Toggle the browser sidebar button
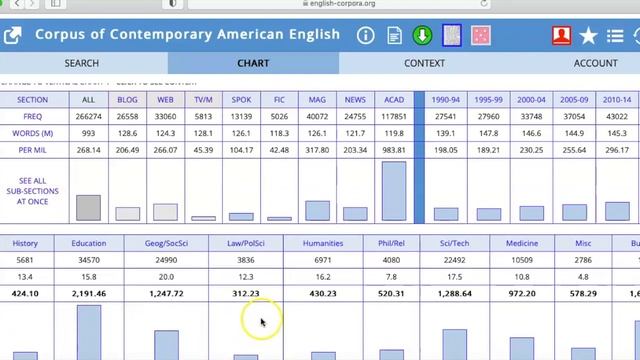Screen dimensions: 640x360 (x=56, y=4)
